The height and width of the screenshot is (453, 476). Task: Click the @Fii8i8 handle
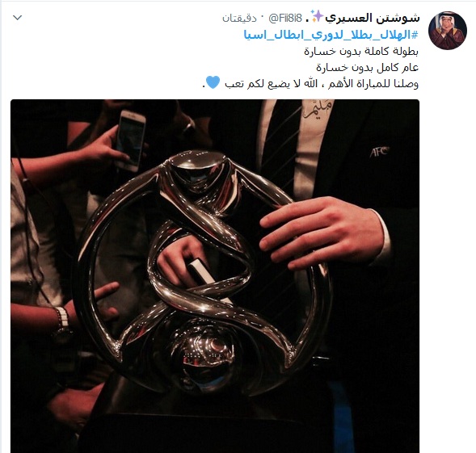[x=285, y=19]
